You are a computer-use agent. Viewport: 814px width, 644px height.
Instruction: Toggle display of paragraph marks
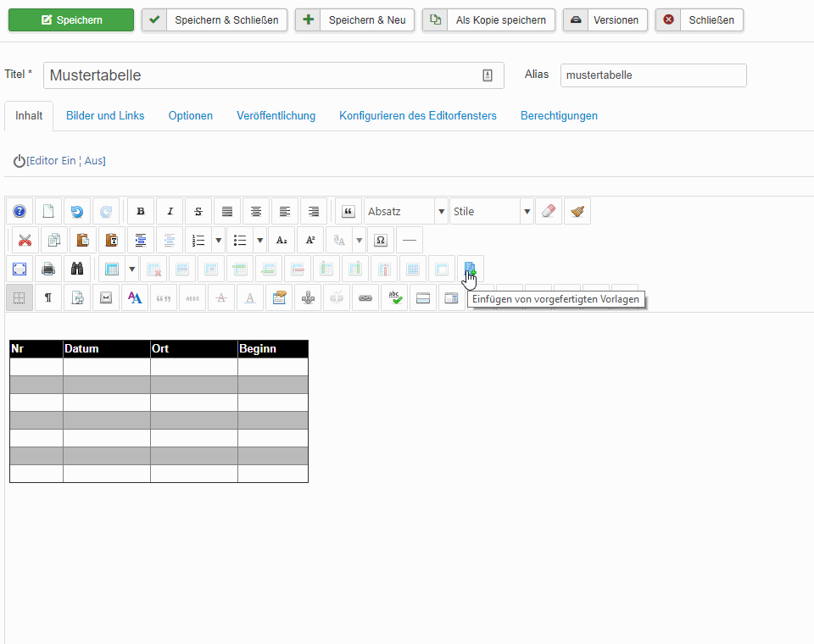(x=48, y=298)
